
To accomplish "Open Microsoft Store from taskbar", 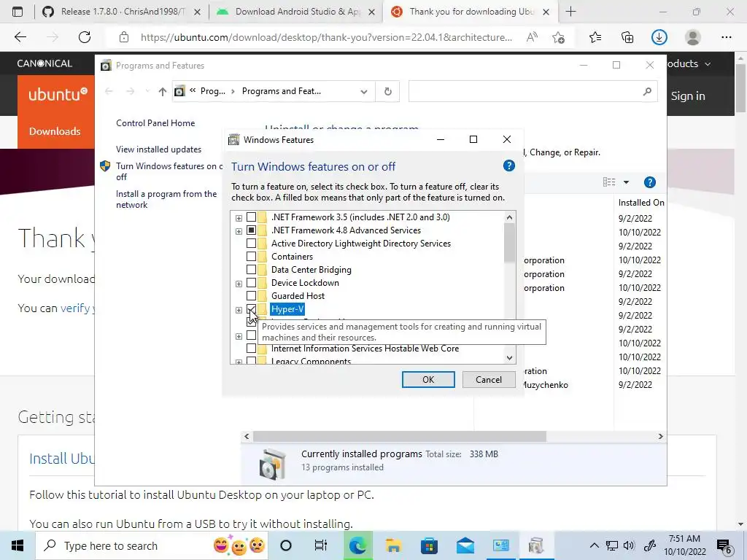I will 429,545.
